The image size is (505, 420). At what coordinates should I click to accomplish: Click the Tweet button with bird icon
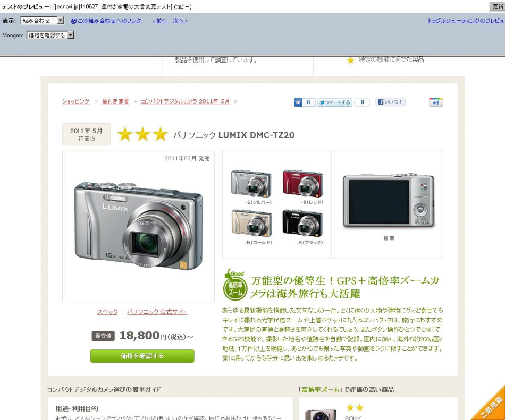click(334, 102)
